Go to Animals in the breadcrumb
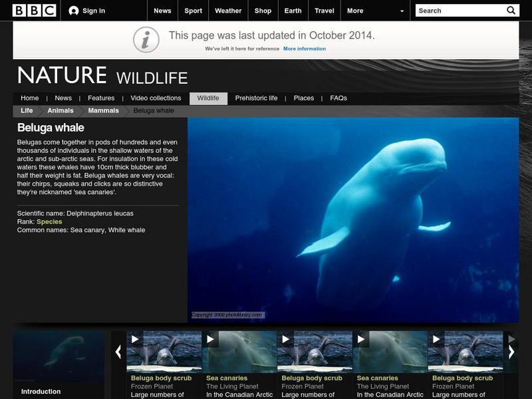Image resolution: width=532 pixels, height=399 pixels. point(61,111)
